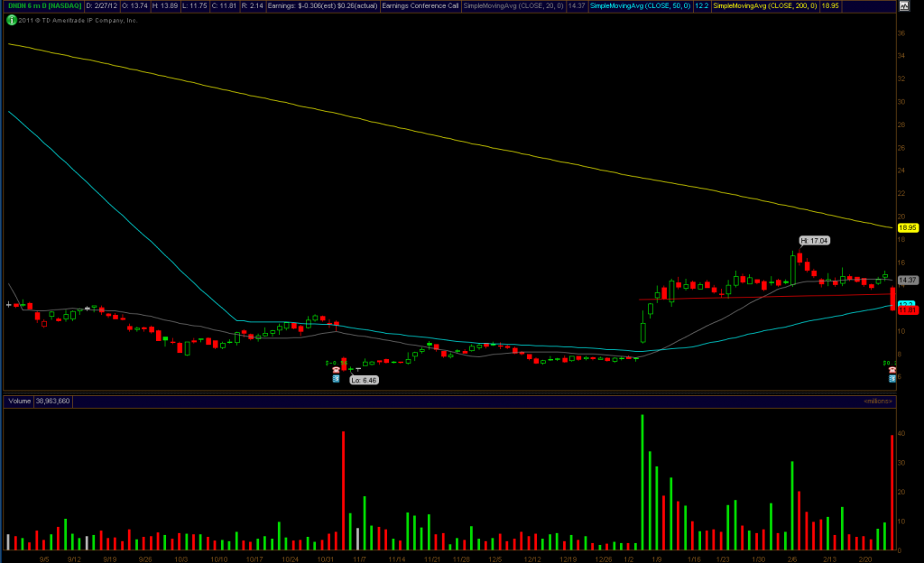Viewport: 924px width, 563px height.
Task: Open the chart settings icon in the header's right corner
Action: pyautogui.click(x=904, y=6)
